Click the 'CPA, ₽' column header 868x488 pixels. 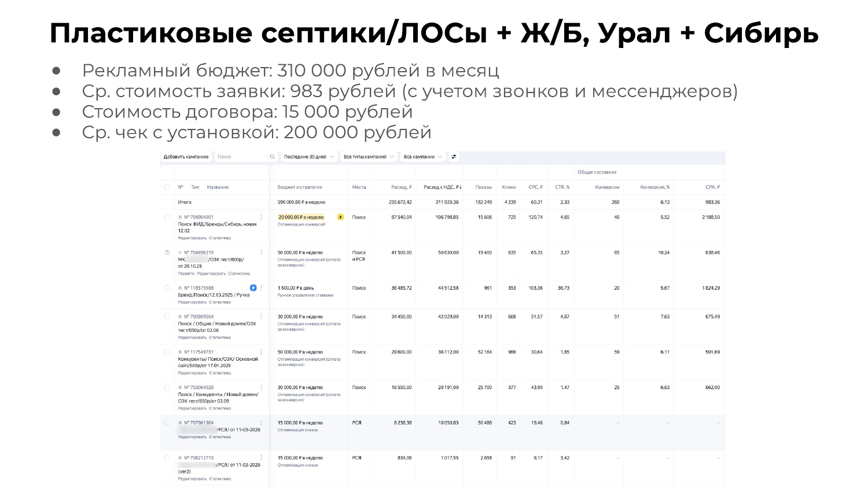[713, 187]
